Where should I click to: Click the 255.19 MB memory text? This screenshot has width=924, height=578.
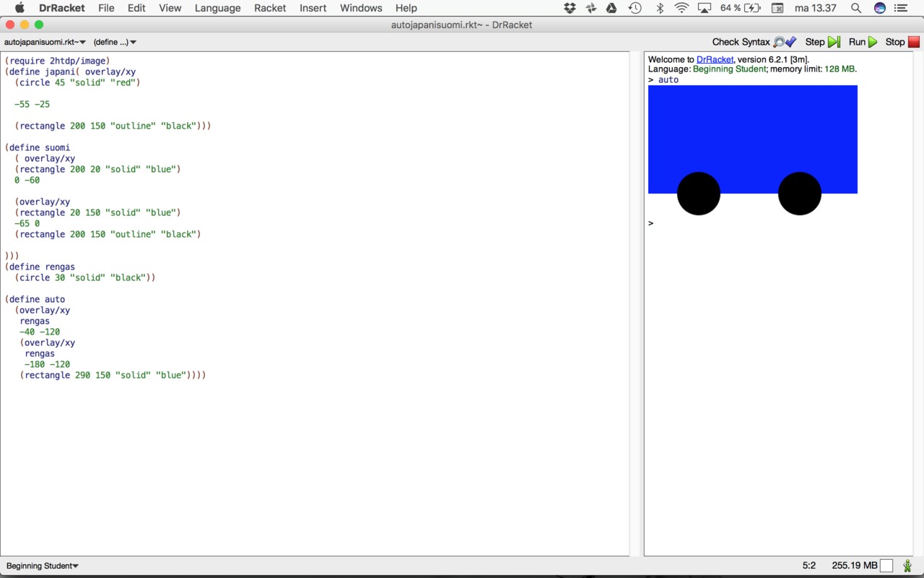point(855,566)
